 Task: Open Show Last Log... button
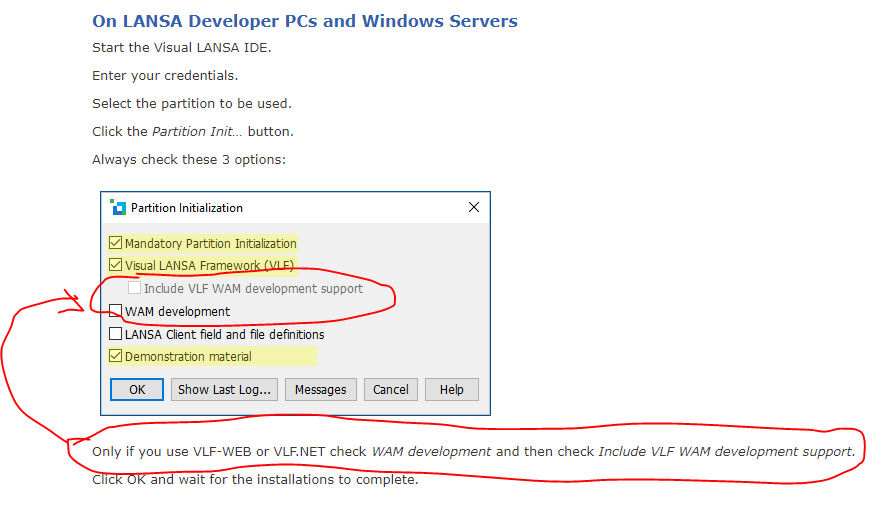pyautogui.click(x=224, y=389)
